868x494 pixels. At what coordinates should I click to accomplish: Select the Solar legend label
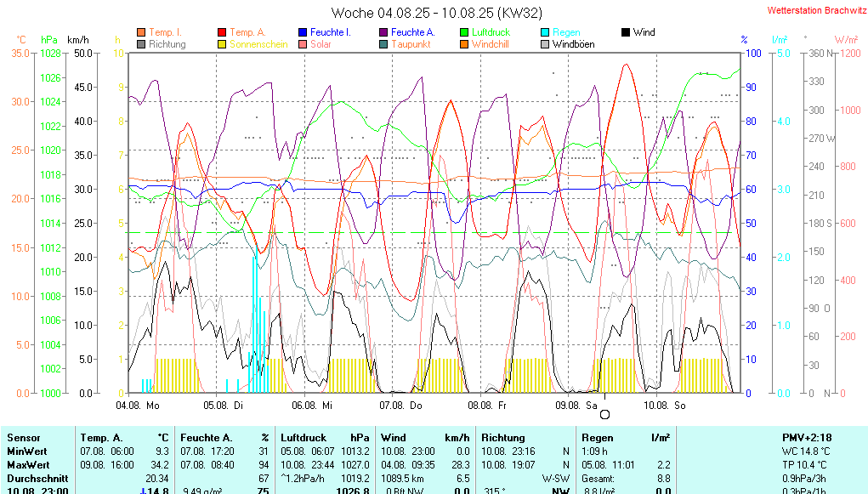click(321, 44)
